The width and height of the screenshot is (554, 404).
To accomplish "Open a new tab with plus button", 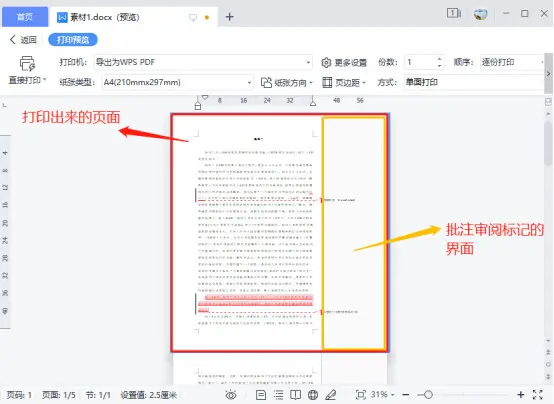I will (230, 17).
